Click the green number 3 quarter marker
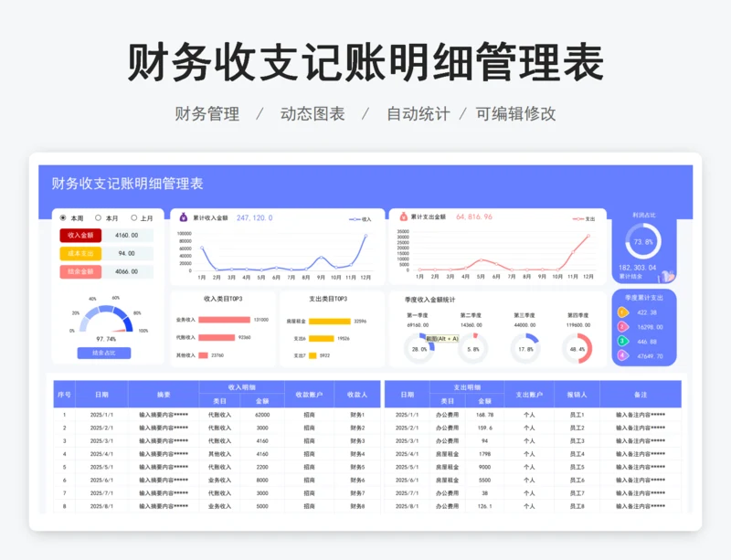Image resolution: width=731 pixels, height=560 pixels. click(x=623, y=342)
